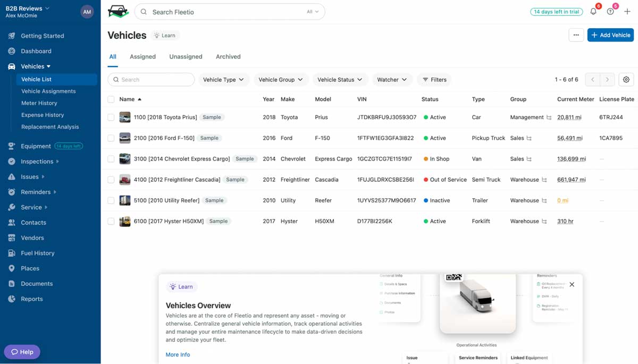The width and height of the screenshot is (638, 364).
Task: Check the 1100 Toyota Prius row checkbox
Action: [x=111, y=117]
